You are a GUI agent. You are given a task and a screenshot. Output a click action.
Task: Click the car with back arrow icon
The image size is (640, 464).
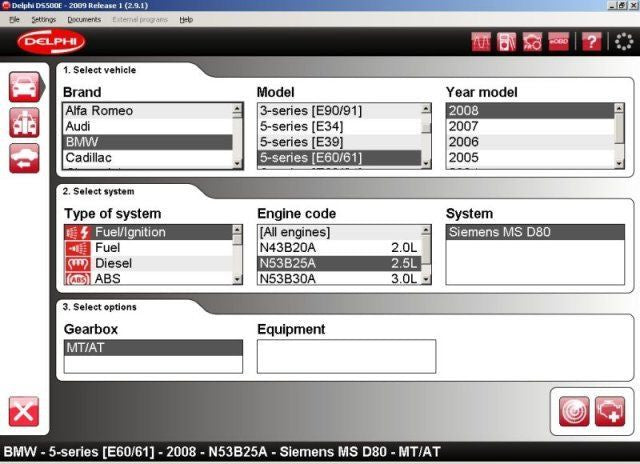point(24,158)
